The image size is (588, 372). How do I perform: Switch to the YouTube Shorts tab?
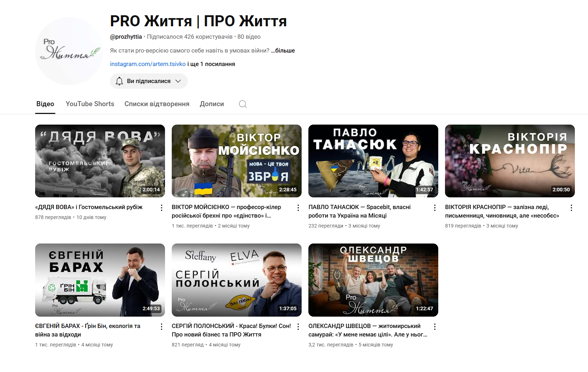point(90,104)
